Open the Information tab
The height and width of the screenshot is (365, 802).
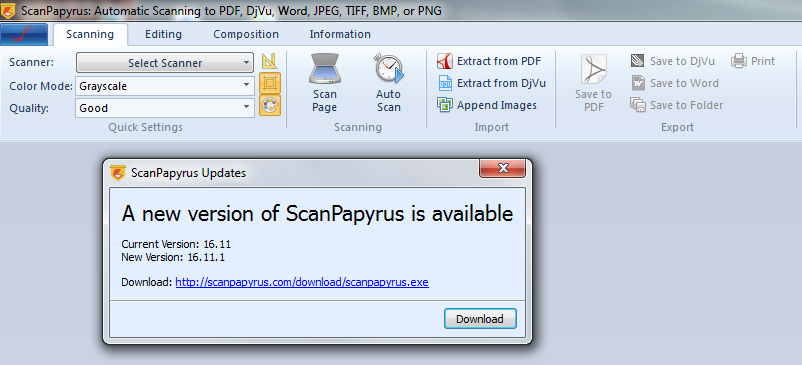(340, 34)
